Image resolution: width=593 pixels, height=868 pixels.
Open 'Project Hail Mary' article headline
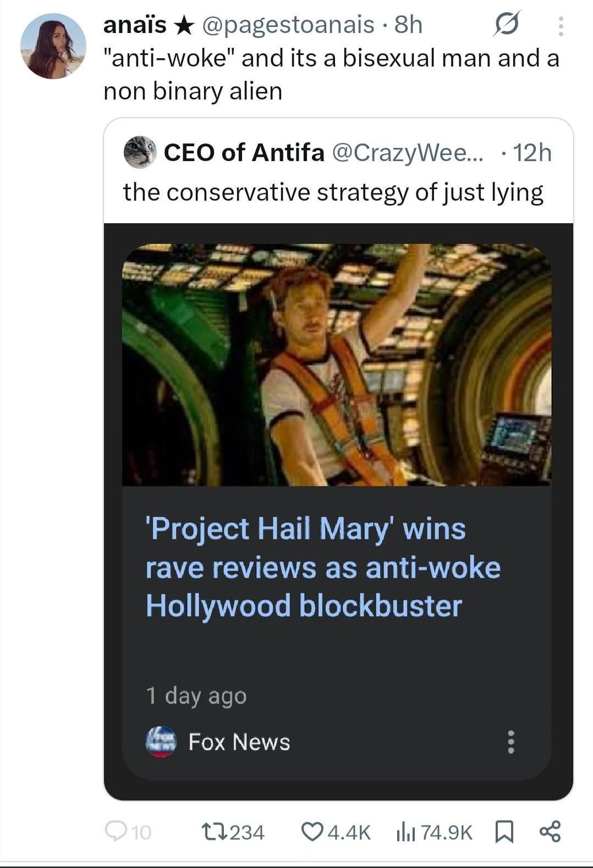coord(323,567)
